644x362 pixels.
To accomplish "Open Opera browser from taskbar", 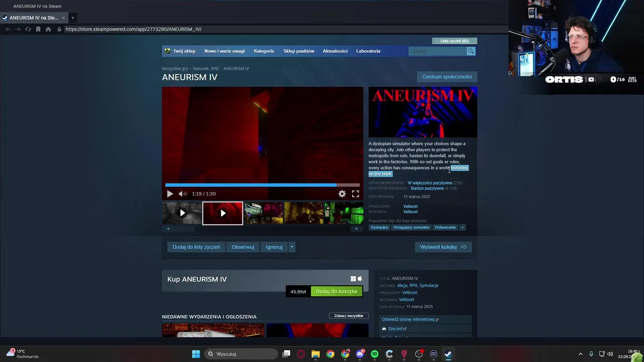I will (x=301, y=354).
